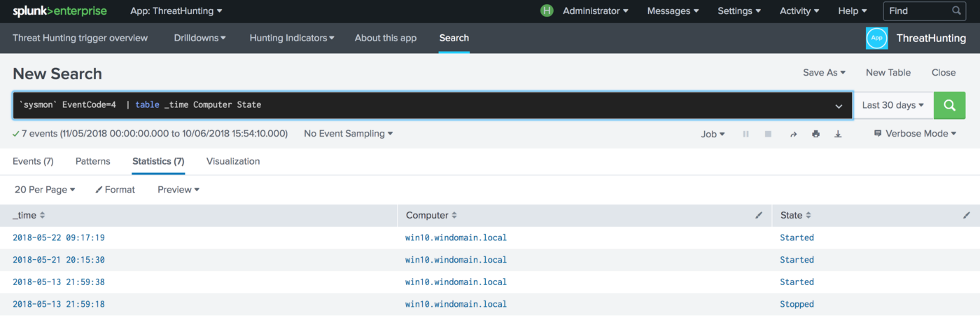
Task: Sort table by Computer column
Action: click(432, 216)
